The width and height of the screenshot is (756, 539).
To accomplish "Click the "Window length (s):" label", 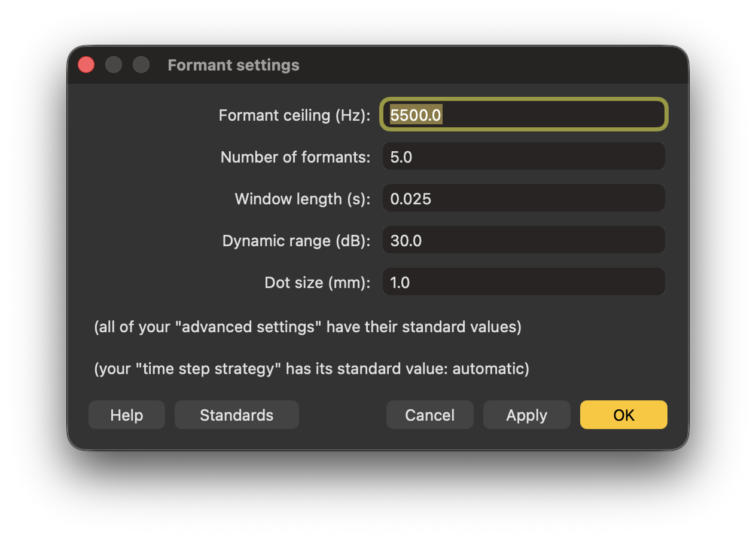I will [303, 198].
